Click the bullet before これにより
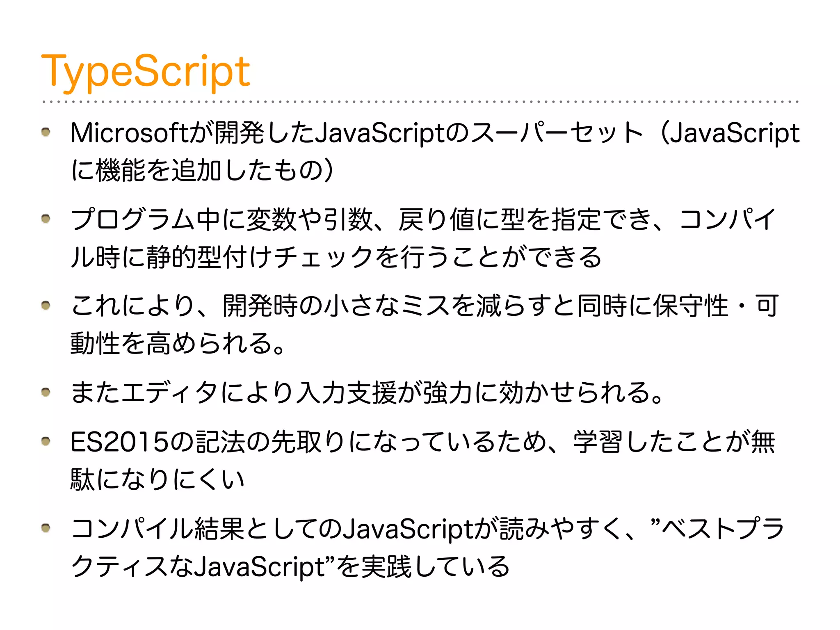The height and width of the screenshot is (630, 840). click(x=46, y=306)
